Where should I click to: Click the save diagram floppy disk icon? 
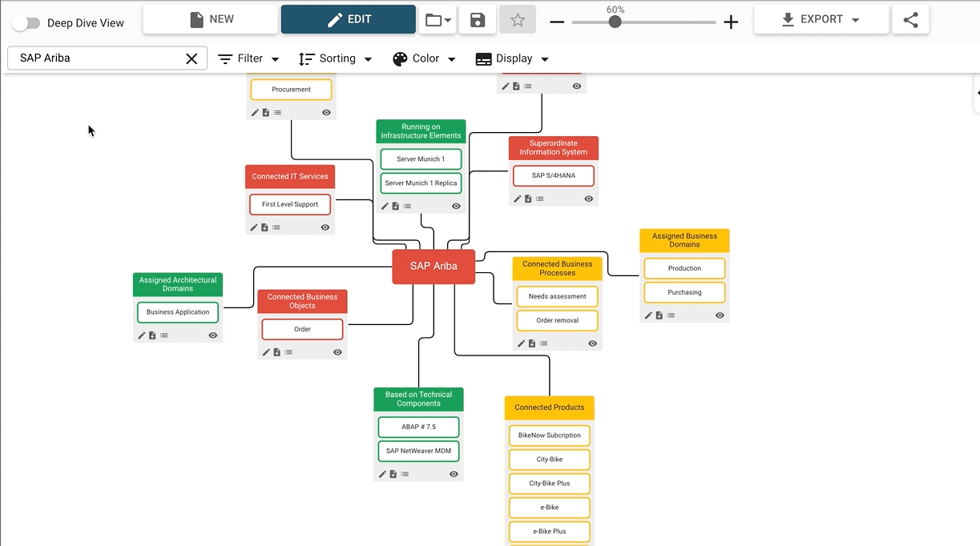click(478, 20)
